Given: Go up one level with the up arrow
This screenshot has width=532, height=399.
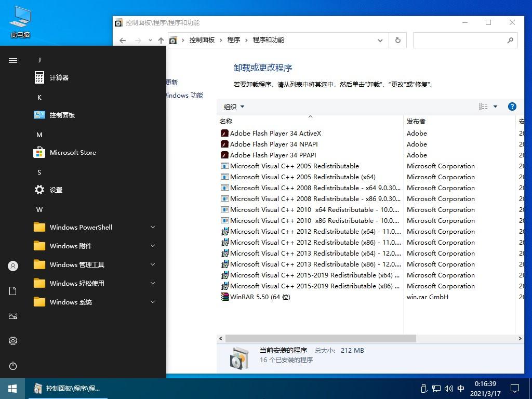Looking at the screenshot, I should click(161, 41).
